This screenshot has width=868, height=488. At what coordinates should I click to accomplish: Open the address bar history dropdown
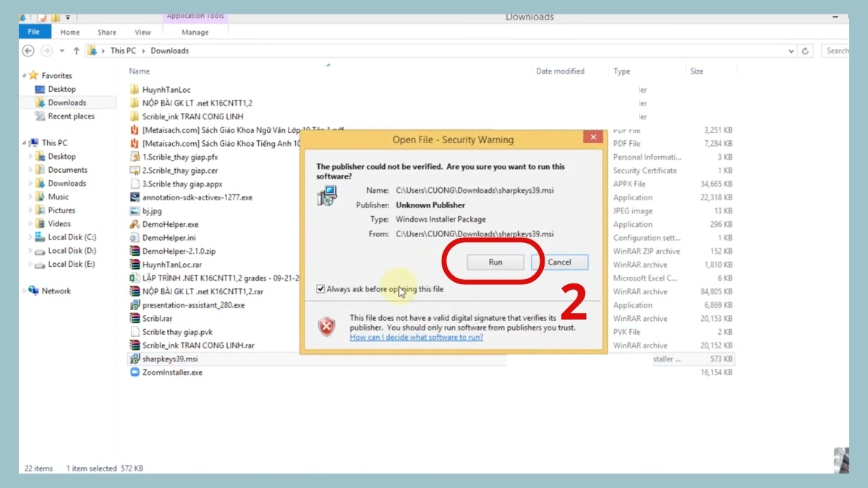[x=791, y=51]
